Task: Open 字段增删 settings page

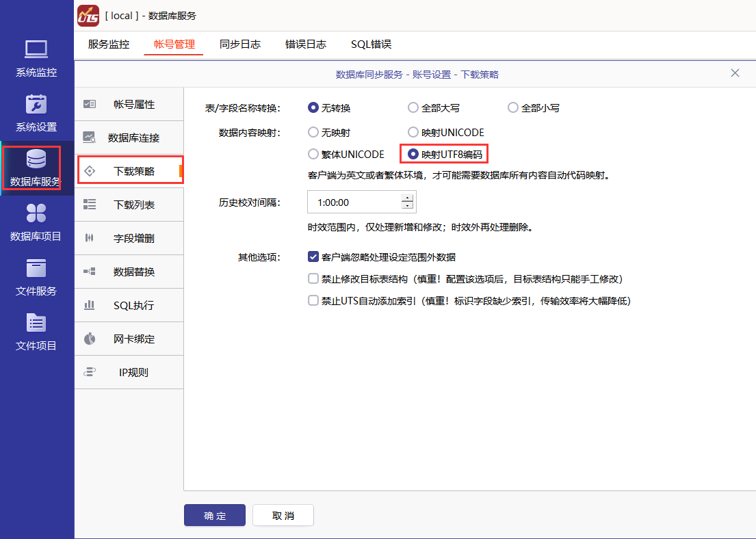Action: tap(129, 238)
